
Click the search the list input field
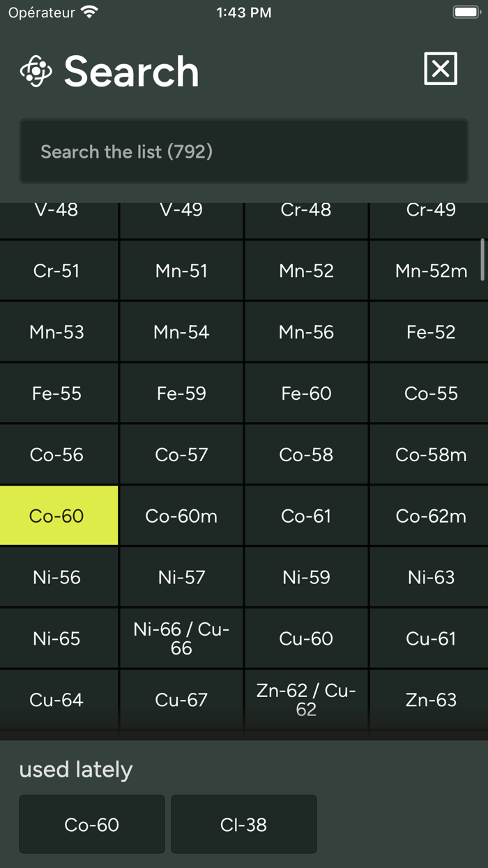243,151
